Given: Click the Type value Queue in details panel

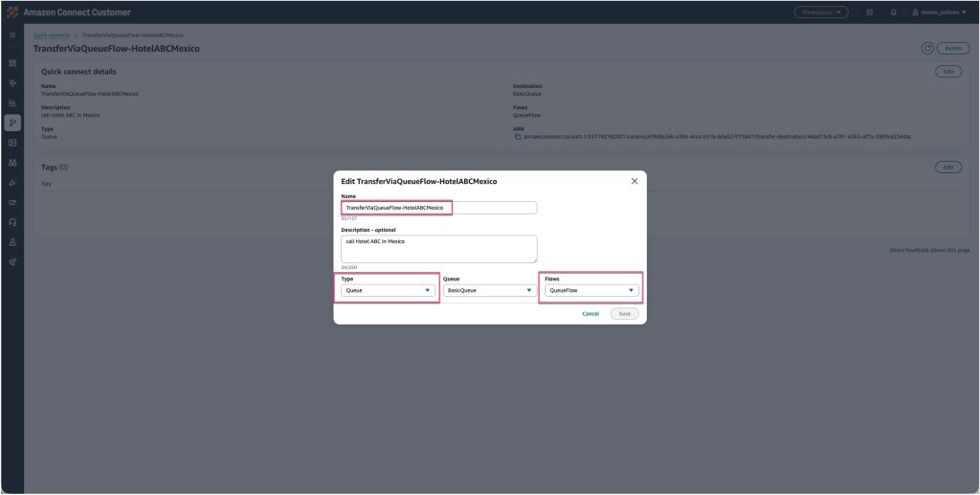Looking at the screenshot, I should [x=49, y=136].
